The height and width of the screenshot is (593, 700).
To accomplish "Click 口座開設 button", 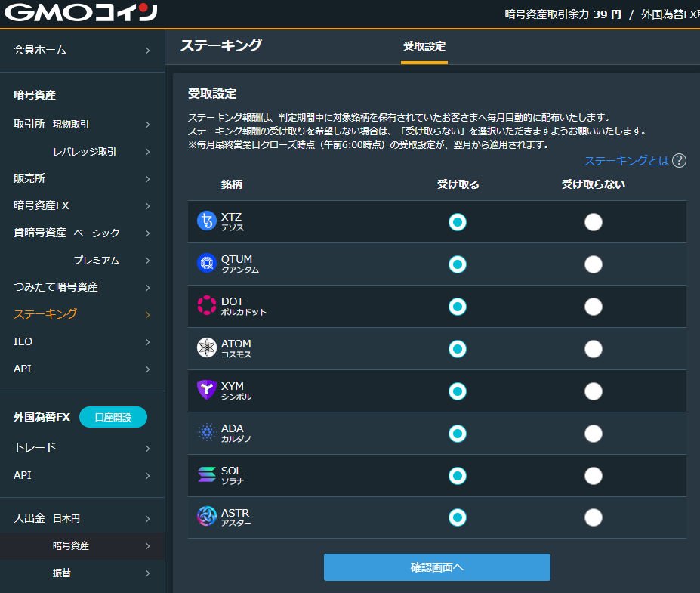I will pyautogui.click(x=113, y=417).
